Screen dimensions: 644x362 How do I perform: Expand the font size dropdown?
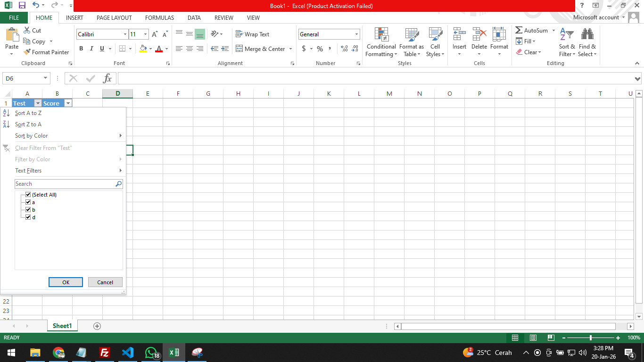point(145,34)
